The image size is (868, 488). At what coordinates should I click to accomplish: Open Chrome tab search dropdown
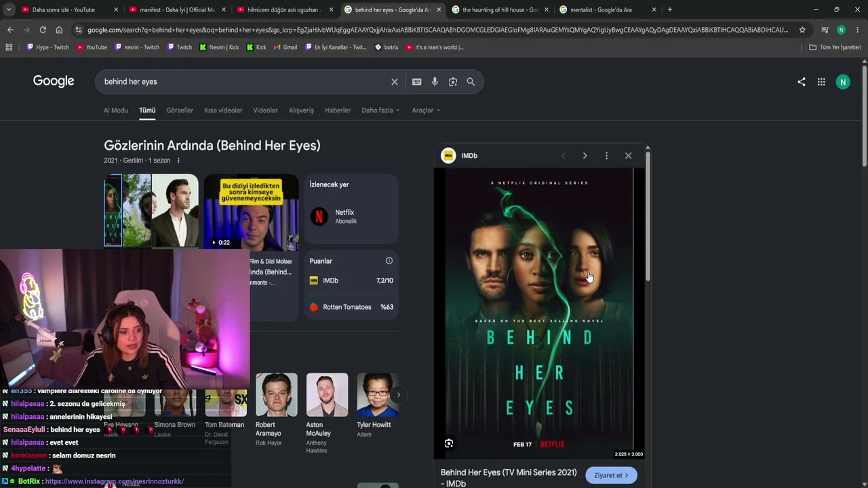(x=9, y=9)
